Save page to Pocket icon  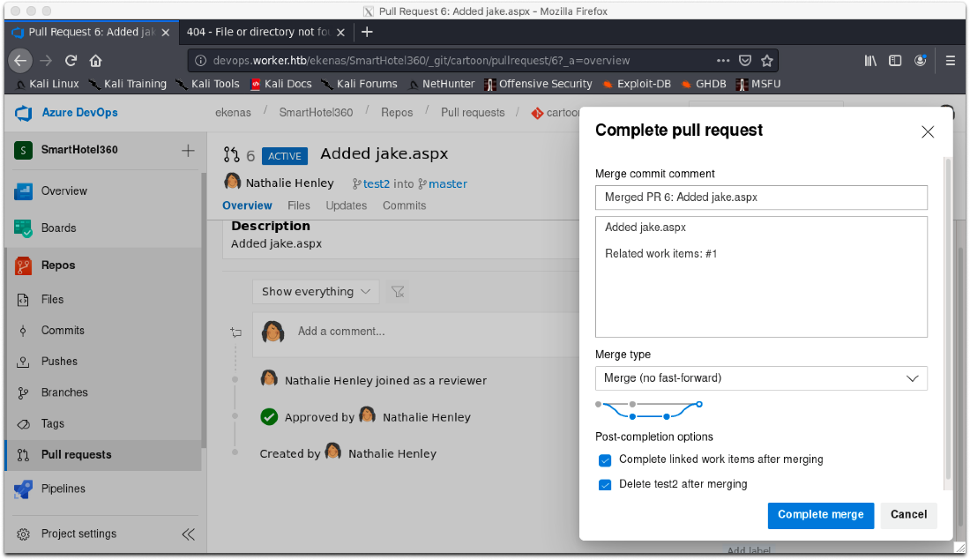click(745, 61)
